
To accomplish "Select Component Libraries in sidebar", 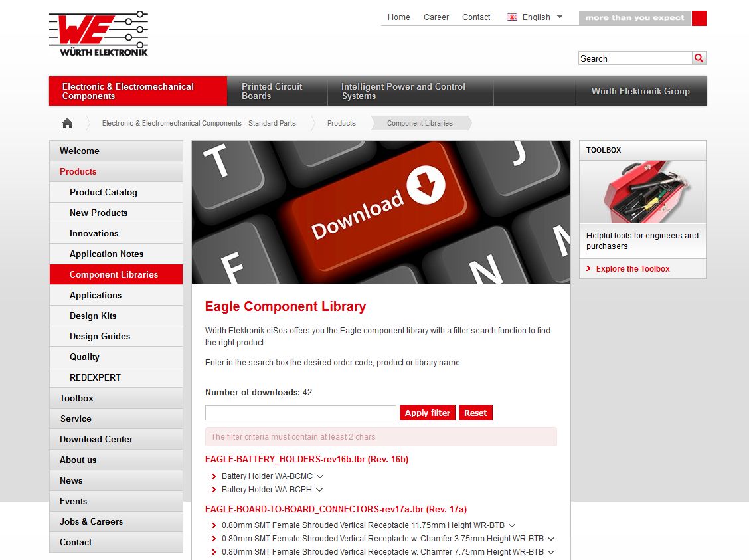I will coord(116,274).
